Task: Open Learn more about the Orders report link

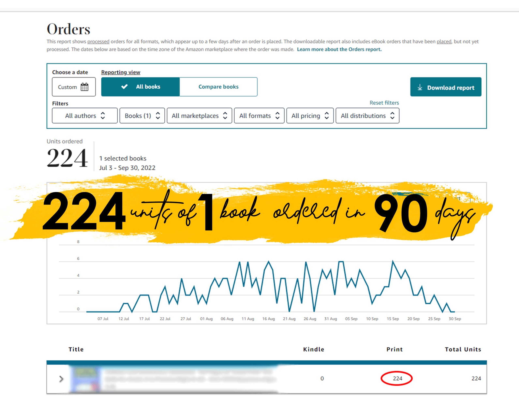Action: (x=339, y=49)
